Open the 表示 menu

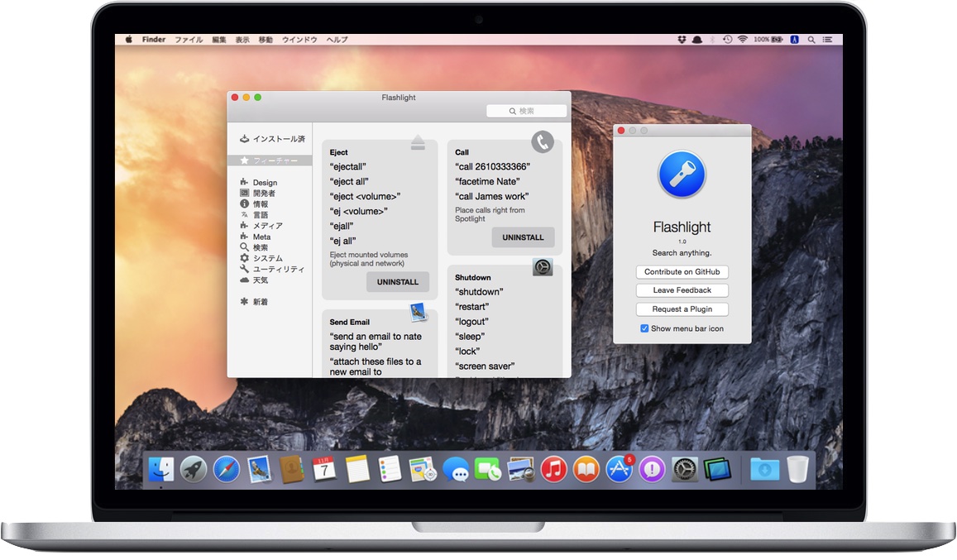242,40
